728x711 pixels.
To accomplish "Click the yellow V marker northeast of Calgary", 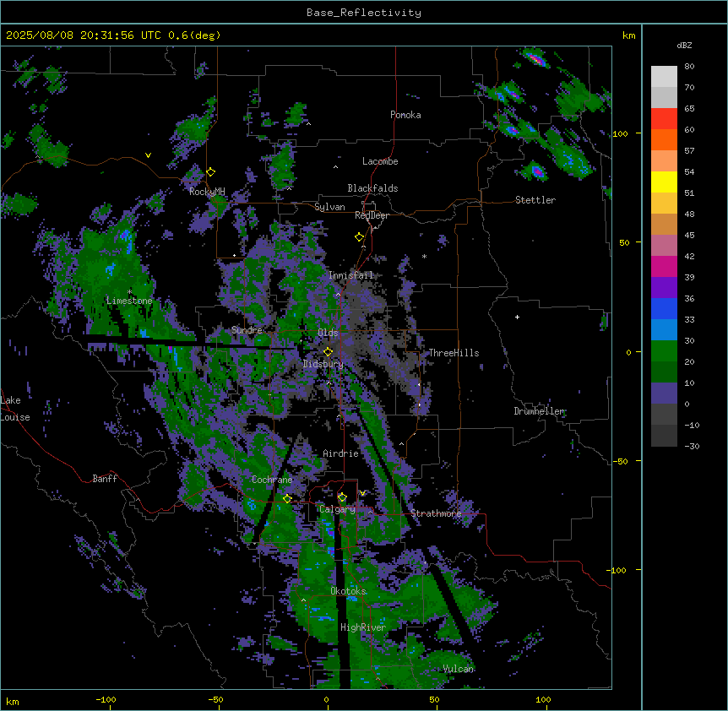I will click(362, 493).
